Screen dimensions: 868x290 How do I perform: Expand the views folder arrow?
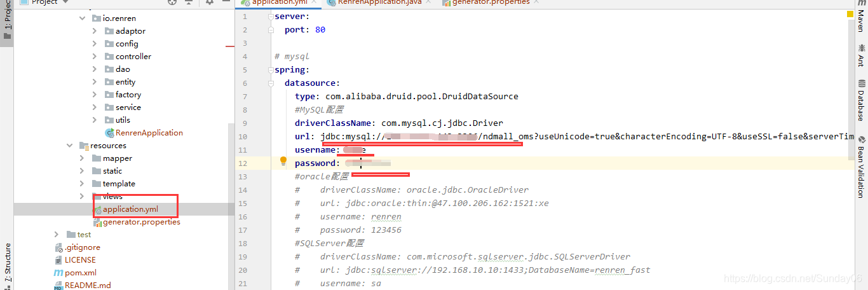click(x=82, y=197)
